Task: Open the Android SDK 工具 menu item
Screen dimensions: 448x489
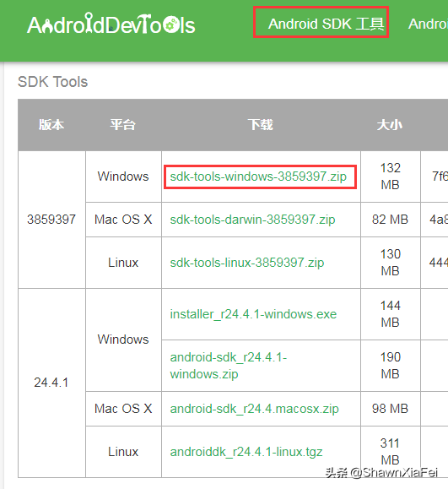Action: pyautogui.click(x=326, y=24)
